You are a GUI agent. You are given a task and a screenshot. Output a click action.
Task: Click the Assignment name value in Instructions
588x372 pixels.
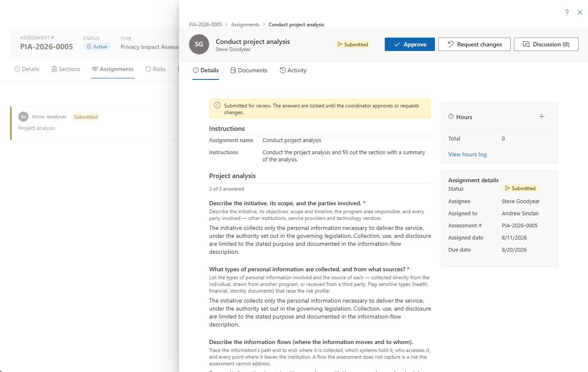coord(292,140)
